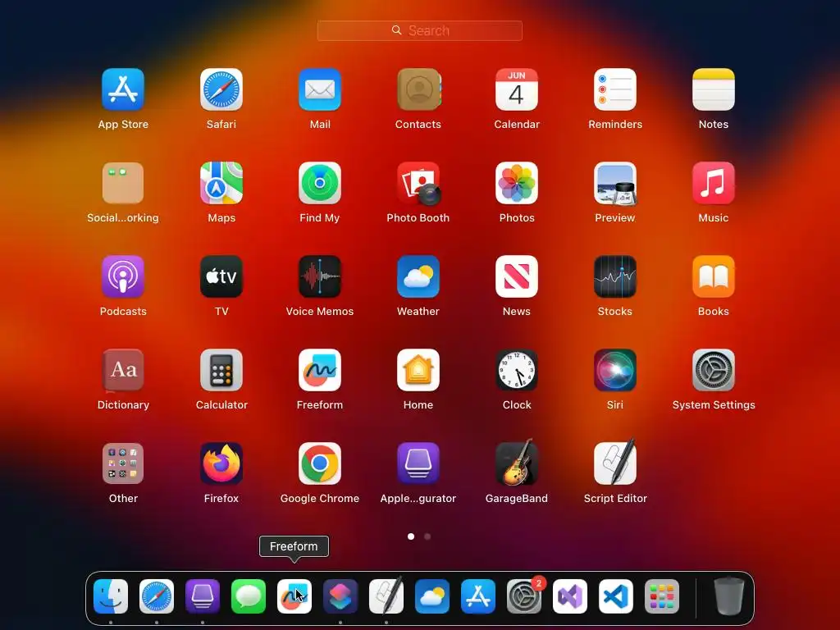
Task: Launch the Books app
Action: click(714, 276)
